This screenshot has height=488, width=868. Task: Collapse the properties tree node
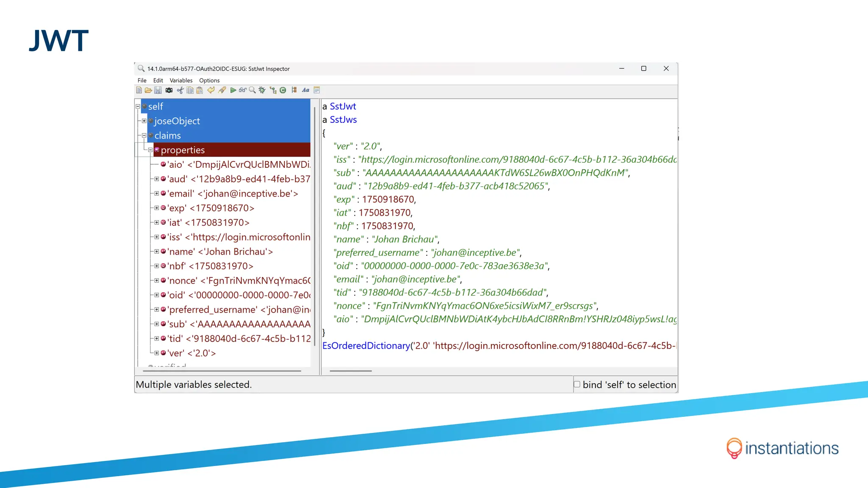click(x=150, y=150)
